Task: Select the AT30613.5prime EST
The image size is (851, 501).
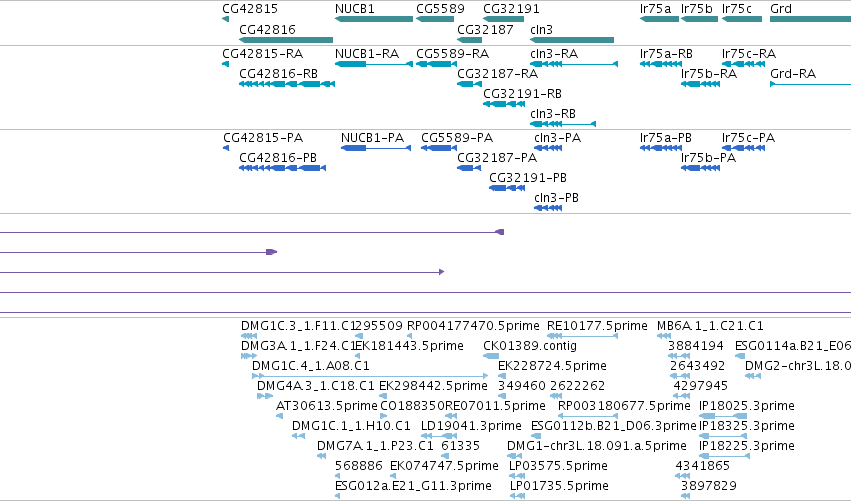Action: coord(279,416)
